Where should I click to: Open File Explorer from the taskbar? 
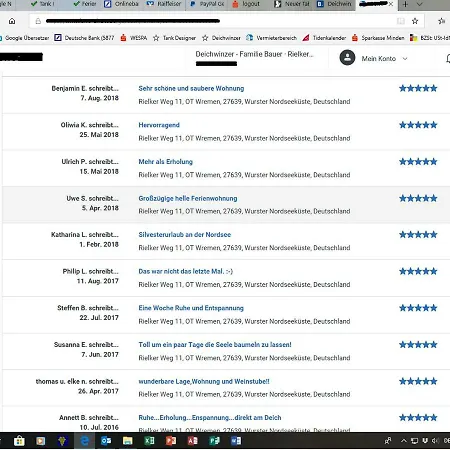pos(128,441)
